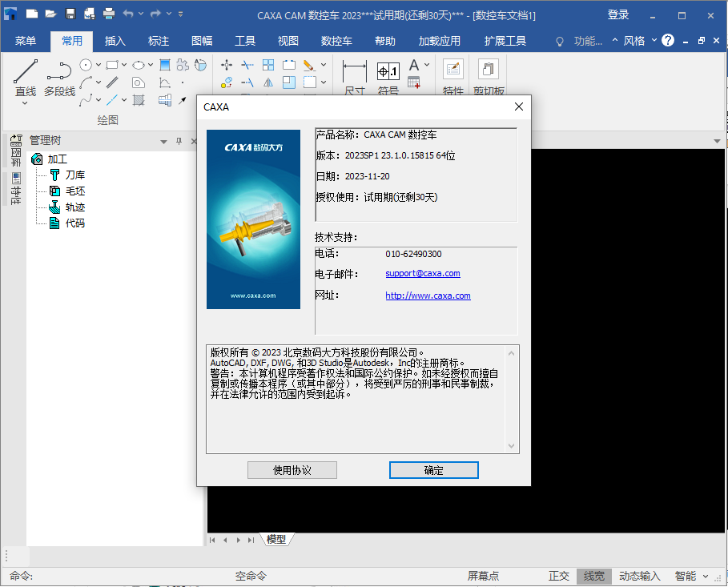
Task: Open the support@caxa.com email link
Action: [423, 274]
